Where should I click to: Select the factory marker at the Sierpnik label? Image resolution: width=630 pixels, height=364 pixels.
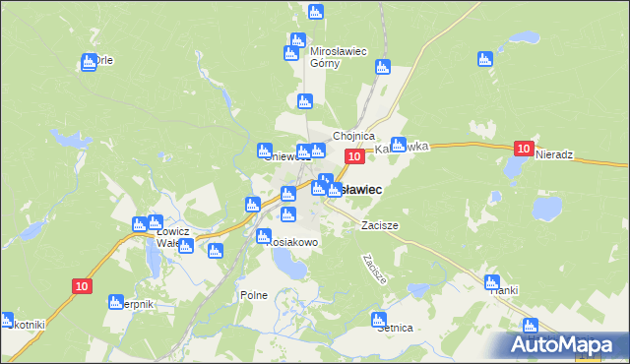116,302
